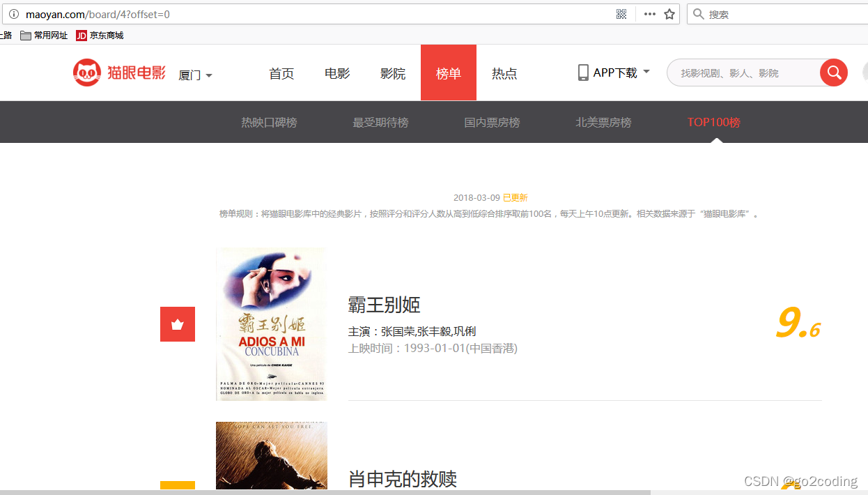The width and height of the screenshot is (868, 495).
Task: Open the 热点 navigation item
Action: tap(504, 73)
